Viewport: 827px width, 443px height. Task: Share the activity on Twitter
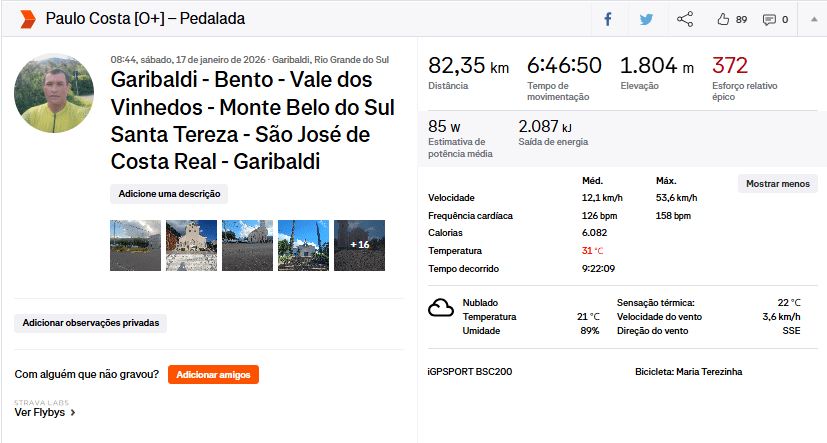coord(646,19)
